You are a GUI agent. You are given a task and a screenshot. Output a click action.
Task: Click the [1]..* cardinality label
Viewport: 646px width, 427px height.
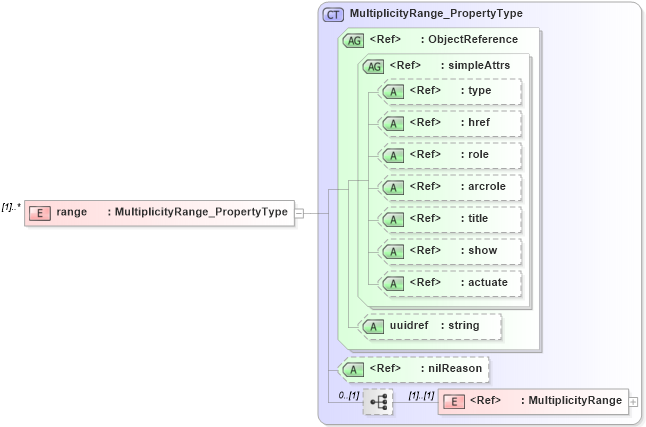tap(11, 207)
